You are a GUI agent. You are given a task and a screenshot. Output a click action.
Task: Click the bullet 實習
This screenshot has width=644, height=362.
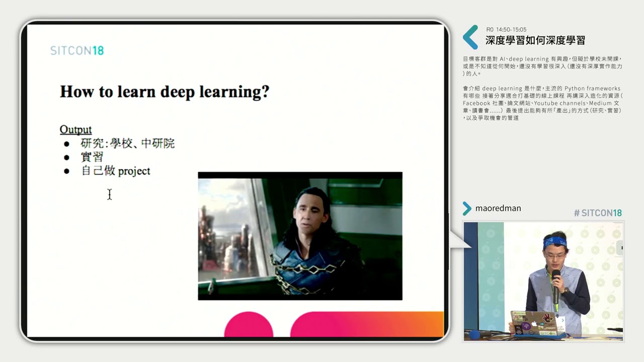click(92, 157)
